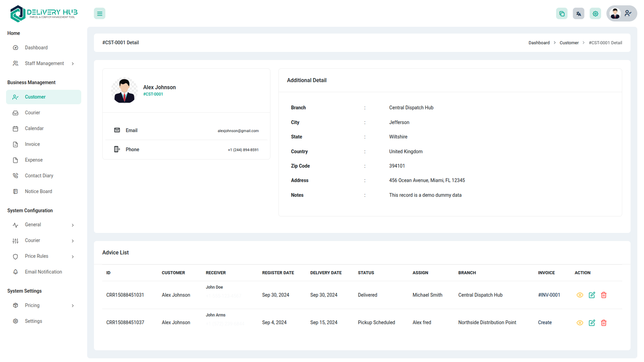View CRR15088451031 details with eye icon
644x362 pixels.
tap(580, 295)
